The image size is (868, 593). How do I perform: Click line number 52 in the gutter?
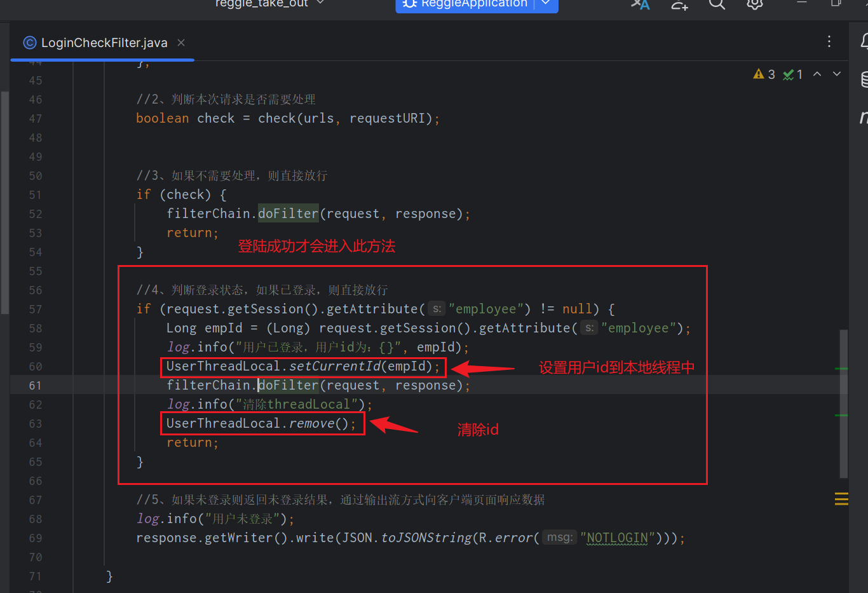point(36,214)
